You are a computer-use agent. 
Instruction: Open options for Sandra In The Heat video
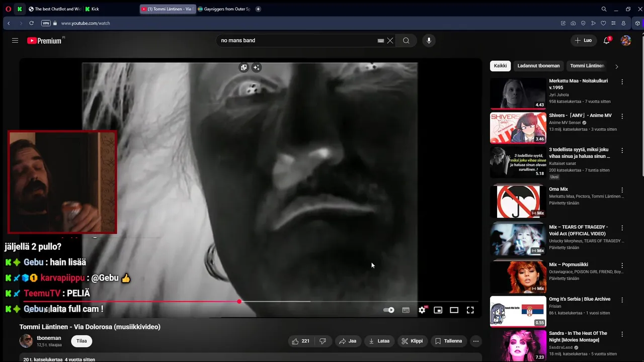coord(622,334)
